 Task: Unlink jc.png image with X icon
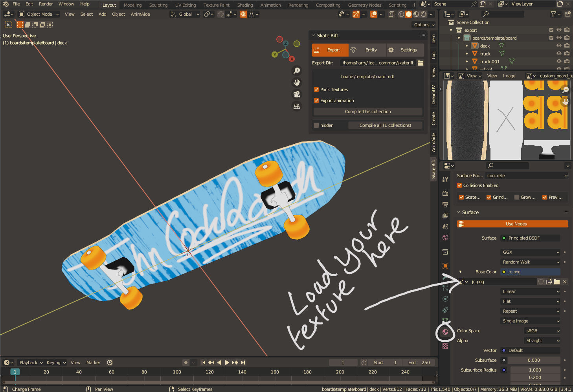click(x=565, y=282)
